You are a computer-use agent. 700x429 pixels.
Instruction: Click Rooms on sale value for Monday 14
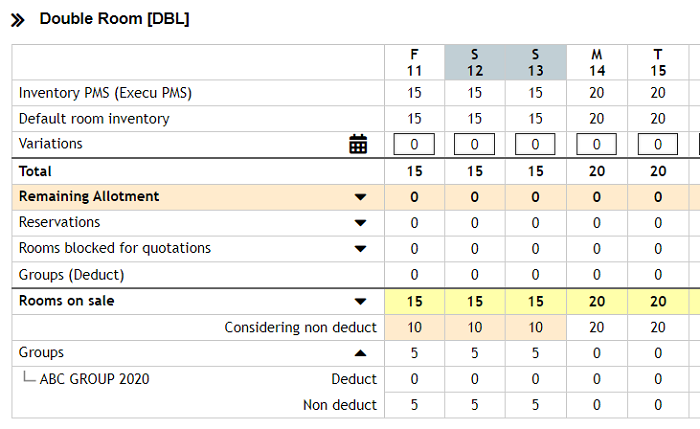pos(597,301)
